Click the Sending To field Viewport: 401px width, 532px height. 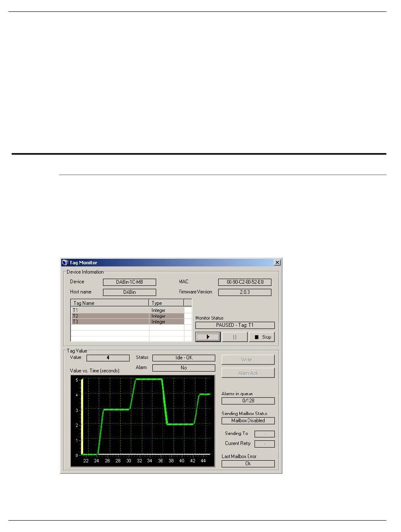pos(265,434)
